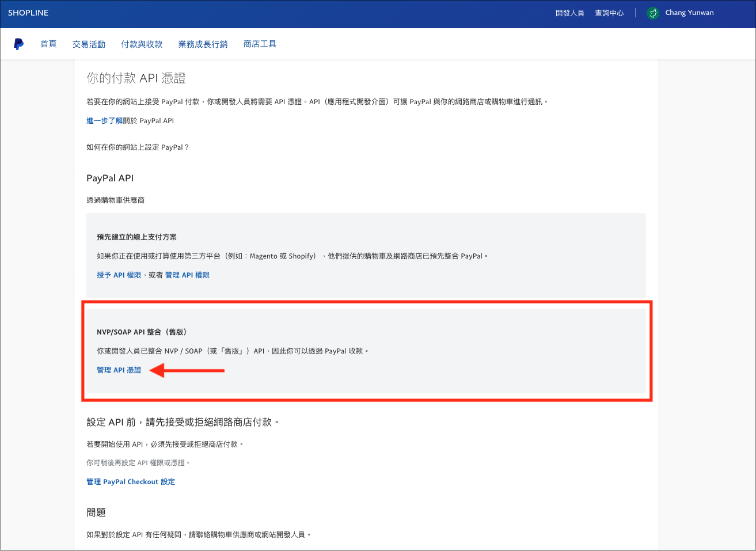Click the Chang Yunwan account name
The height and width of the screenshot is (551, 756).
[689, 13]
